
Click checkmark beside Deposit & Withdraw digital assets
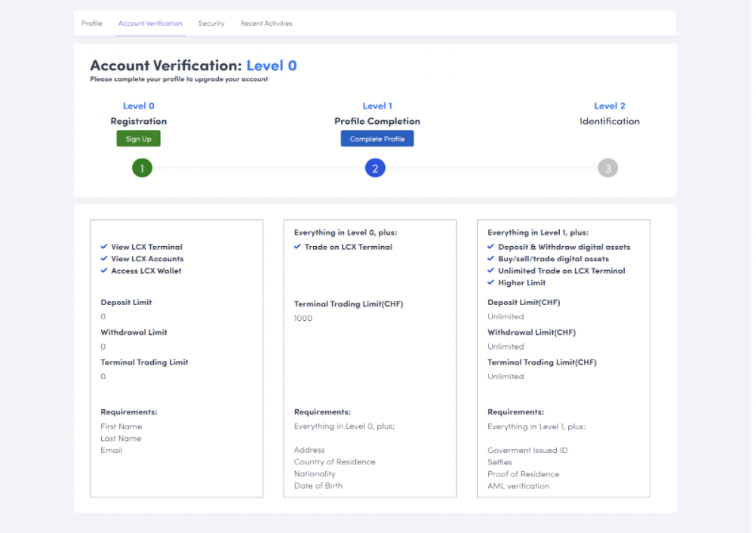(491, 247)
